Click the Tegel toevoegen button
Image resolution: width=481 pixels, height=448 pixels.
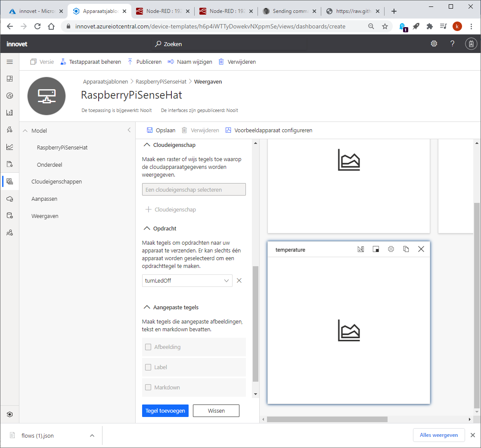[x=165, y=411]
